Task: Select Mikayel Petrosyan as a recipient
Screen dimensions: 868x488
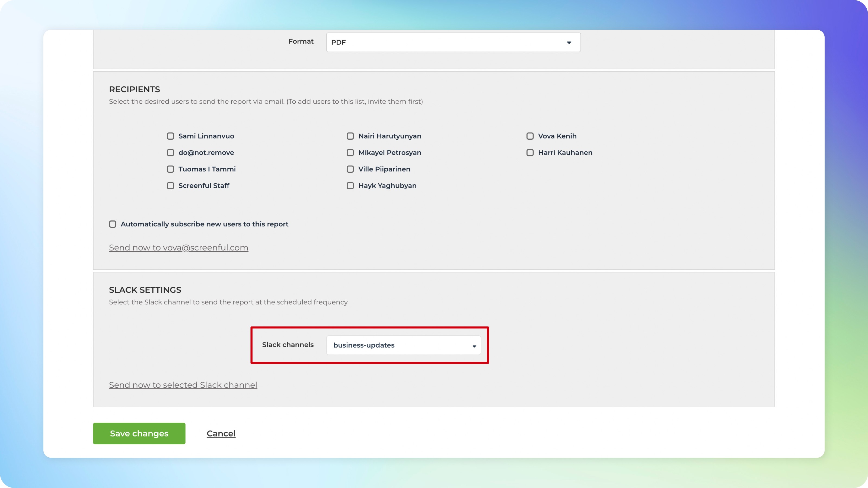Action: pyautogui.click(x=350, y=153)
